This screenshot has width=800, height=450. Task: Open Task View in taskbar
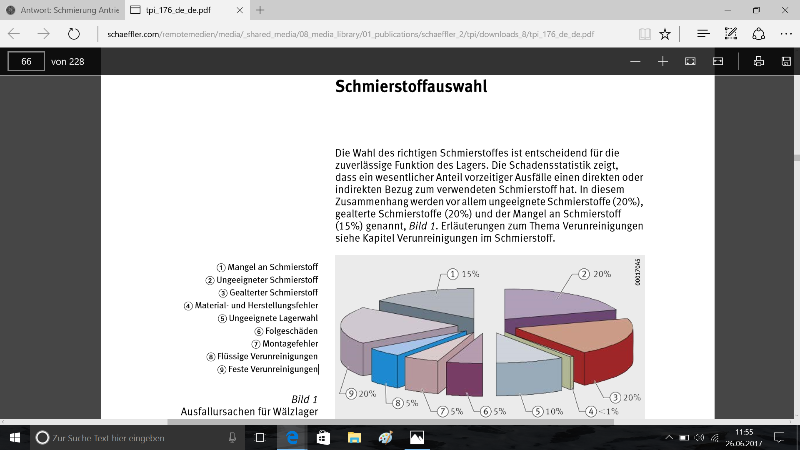point(260,437)
